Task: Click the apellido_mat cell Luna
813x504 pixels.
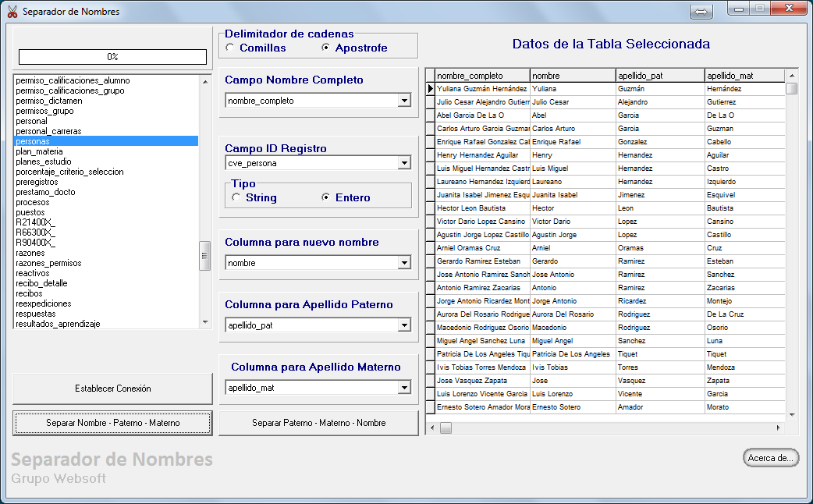Action: (x=745, y=341)
